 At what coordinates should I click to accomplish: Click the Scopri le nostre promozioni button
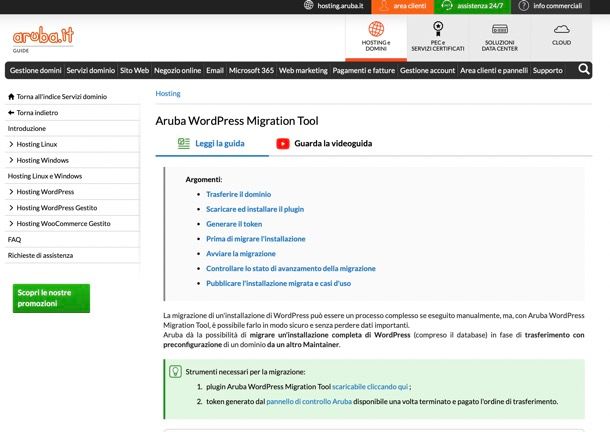click(x=51, y=298)
